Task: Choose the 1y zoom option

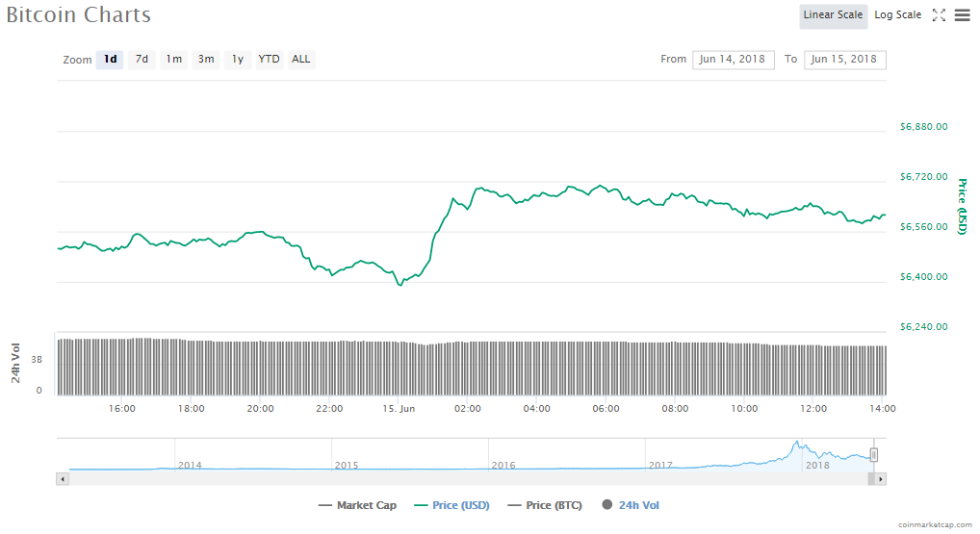Action: 238,60
